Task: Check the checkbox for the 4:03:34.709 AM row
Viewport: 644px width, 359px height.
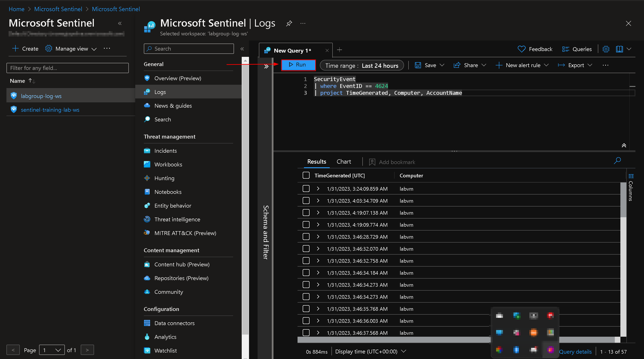Action: [306, 201]
